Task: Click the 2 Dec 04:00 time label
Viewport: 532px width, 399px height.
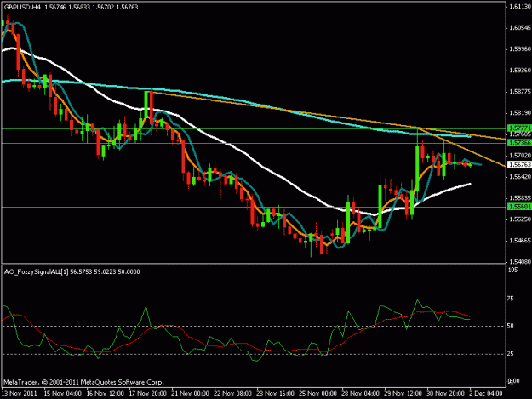Action: [486, 394]
